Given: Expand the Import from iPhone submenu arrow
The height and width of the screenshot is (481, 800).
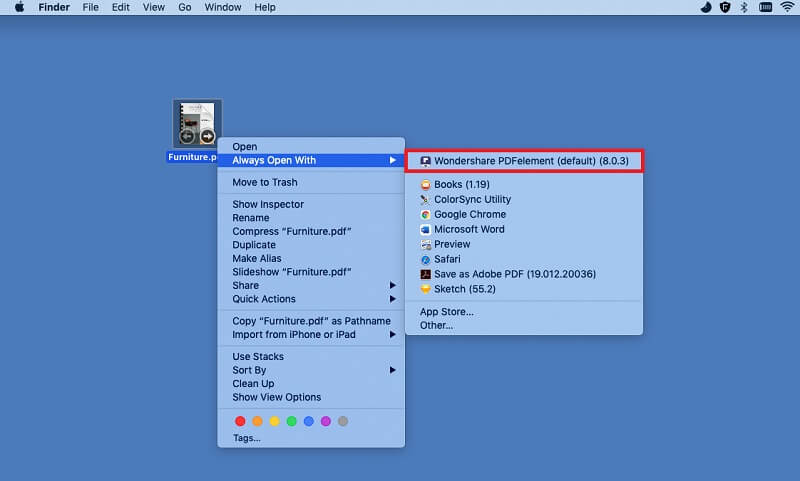Looking at the screenshot, I should [392, 335].
